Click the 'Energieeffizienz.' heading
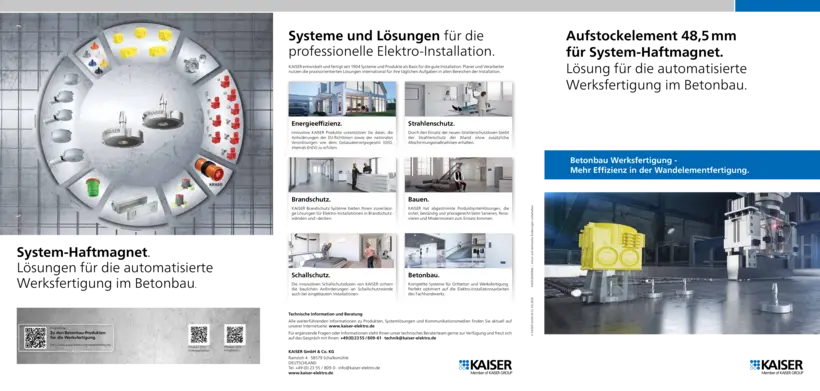Viewport: 820px width, 391px height. coord(316,124)
